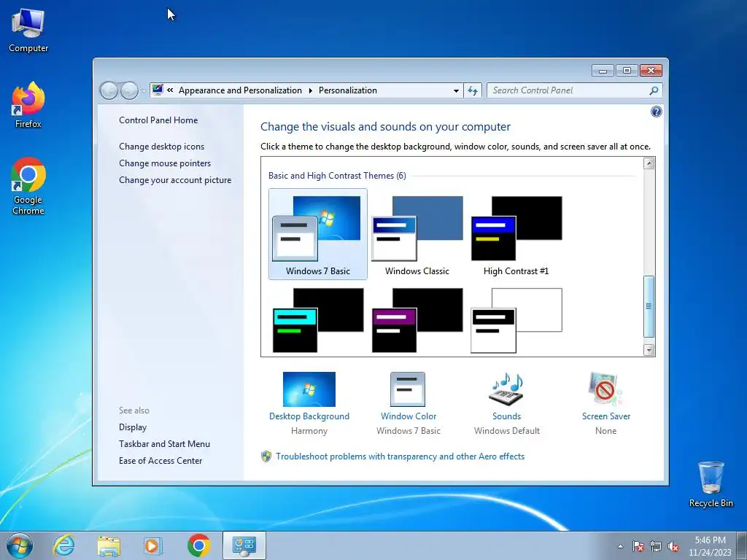Maximize the Personalization window
The width and height of the screenshot is (747, 560).
[627, 71]
